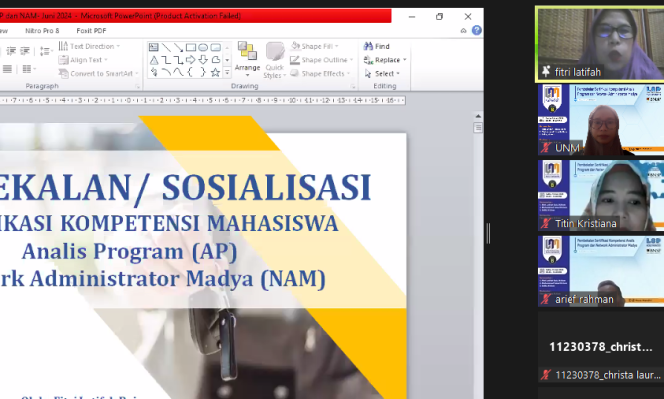Switch to the Foxit PDF tab
664x399 pixels.
(x=91, y=30)
